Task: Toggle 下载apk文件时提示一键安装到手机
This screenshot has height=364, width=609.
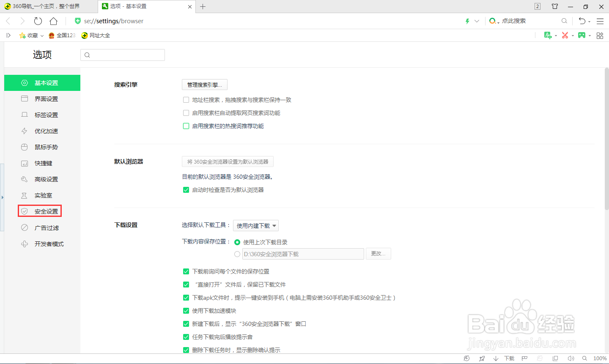Action: pos(186,298)
